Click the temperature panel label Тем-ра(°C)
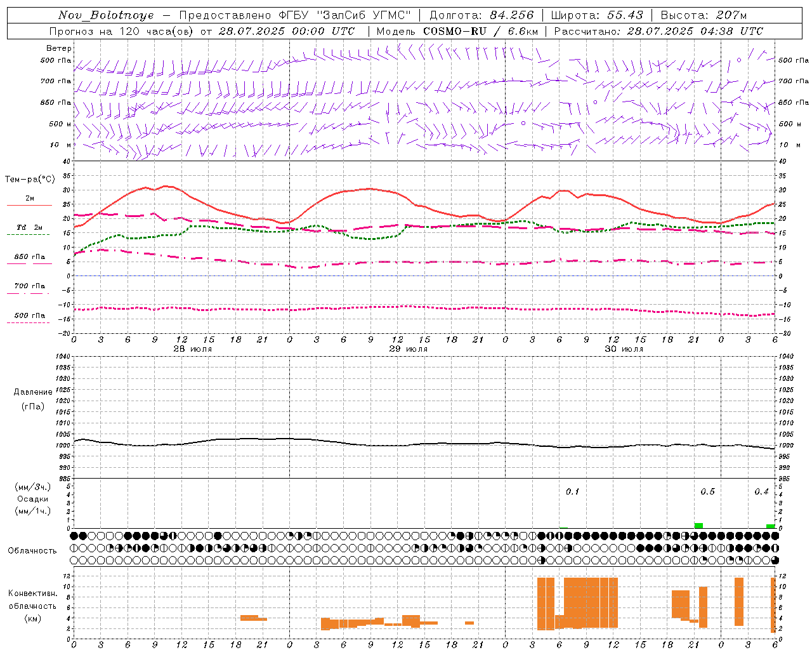The image size is (812, 650). pyautogui.click(x=30, y=180)
